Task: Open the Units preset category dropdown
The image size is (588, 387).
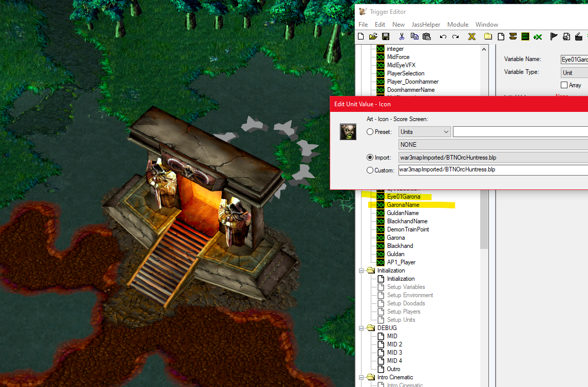Action: 425,132
